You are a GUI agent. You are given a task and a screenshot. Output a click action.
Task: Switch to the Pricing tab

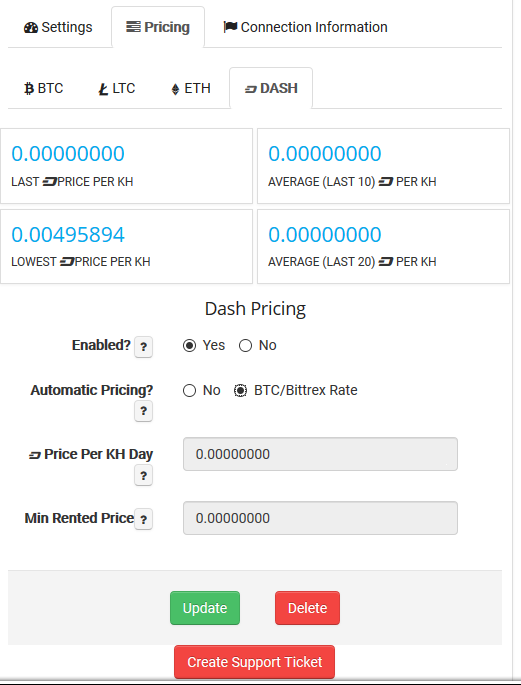click(158, 27)
